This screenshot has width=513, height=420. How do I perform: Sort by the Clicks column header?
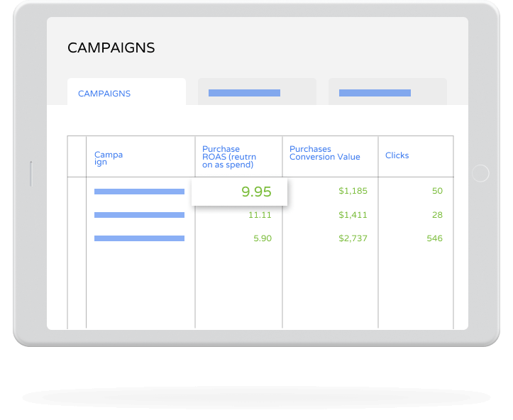tap(397, 155)
